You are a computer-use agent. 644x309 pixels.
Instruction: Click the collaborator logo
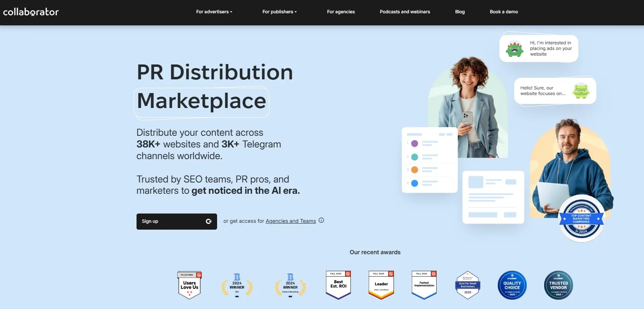31,12
